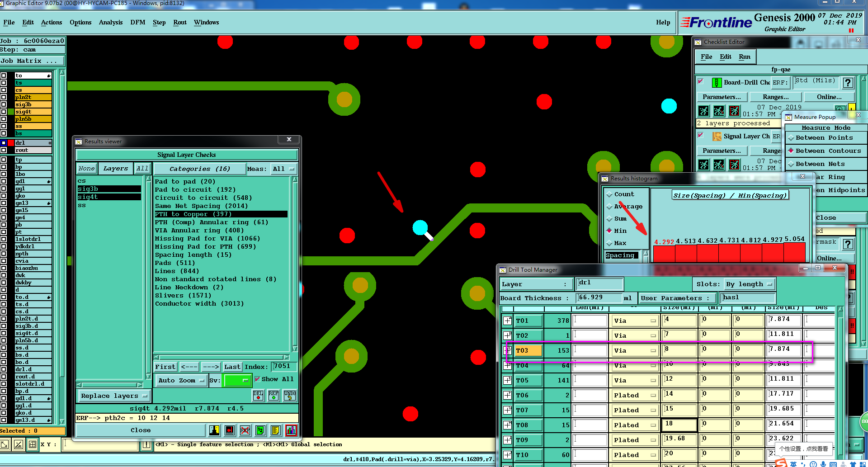Select PTH to Copper (397) category
Screen dimensions: 868x467
(x=221, y=214)
